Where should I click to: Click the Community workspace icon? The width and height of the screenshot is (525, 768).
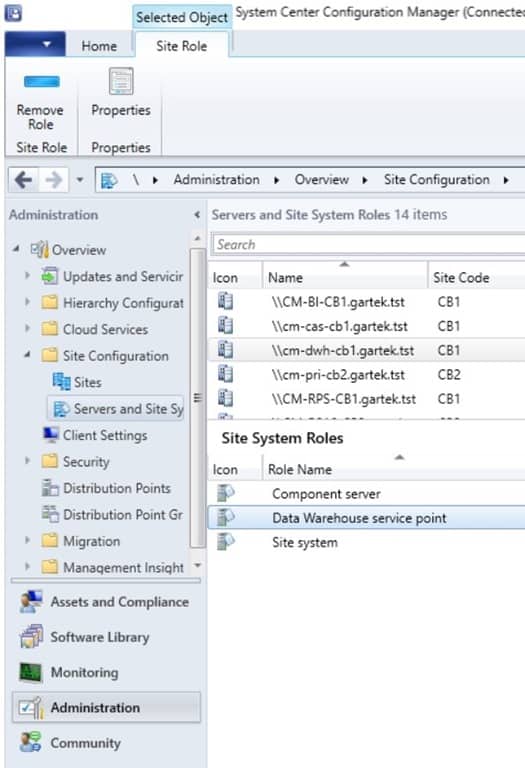(x=31, y=743)
